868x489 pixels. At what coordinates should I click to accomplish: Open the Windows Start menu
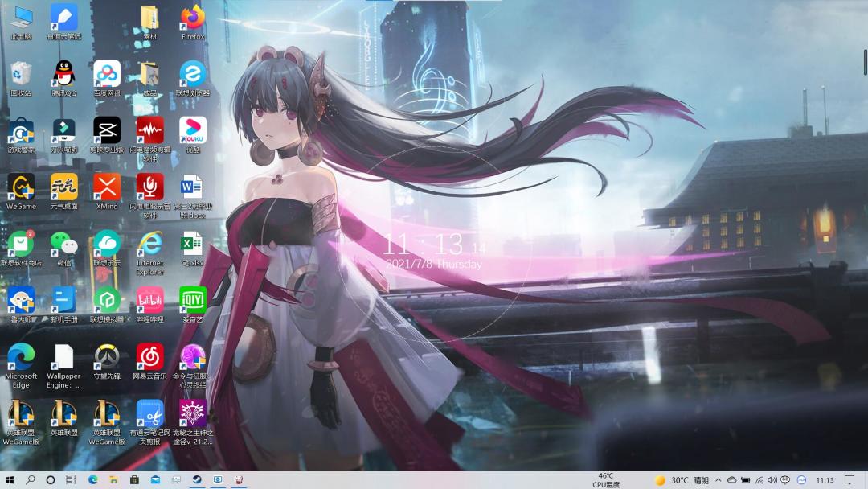tap(10, 479)
